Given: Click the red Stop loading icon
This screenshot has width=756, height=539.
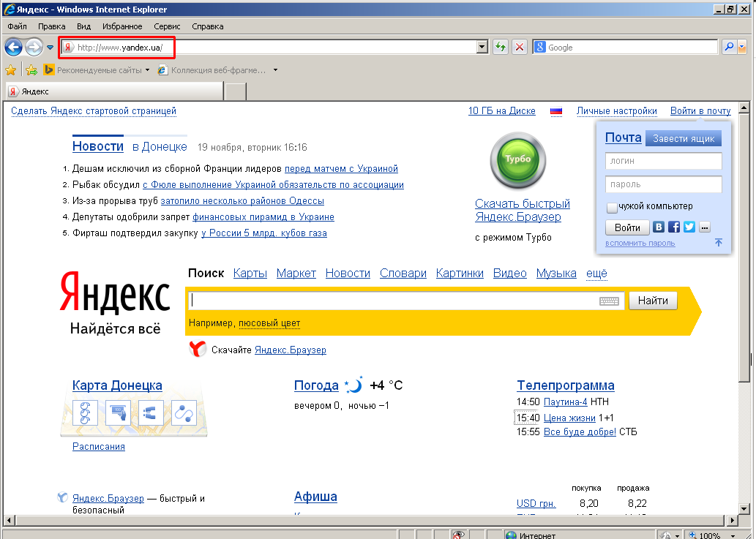Looking at the screenshot, I should coord(520,48).
